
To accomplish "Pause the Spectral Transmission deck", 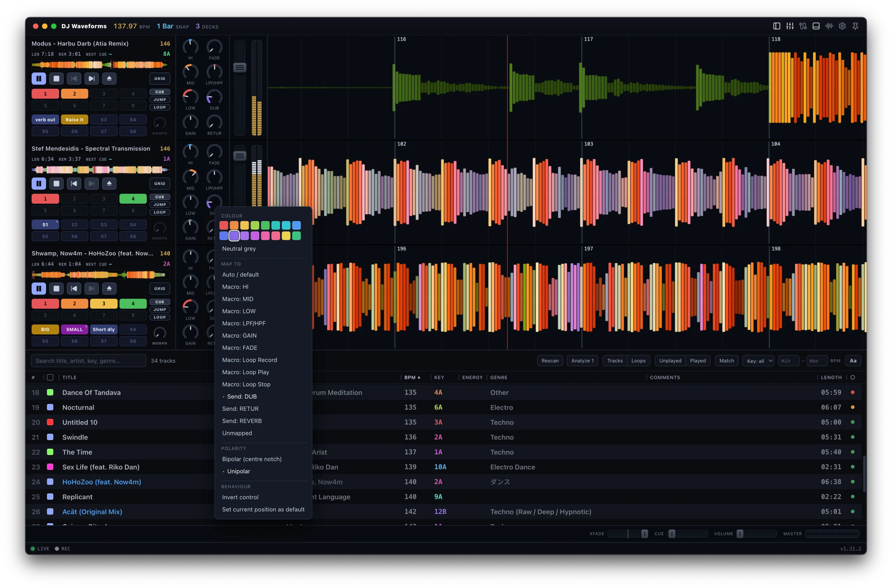I will point(39,183).
